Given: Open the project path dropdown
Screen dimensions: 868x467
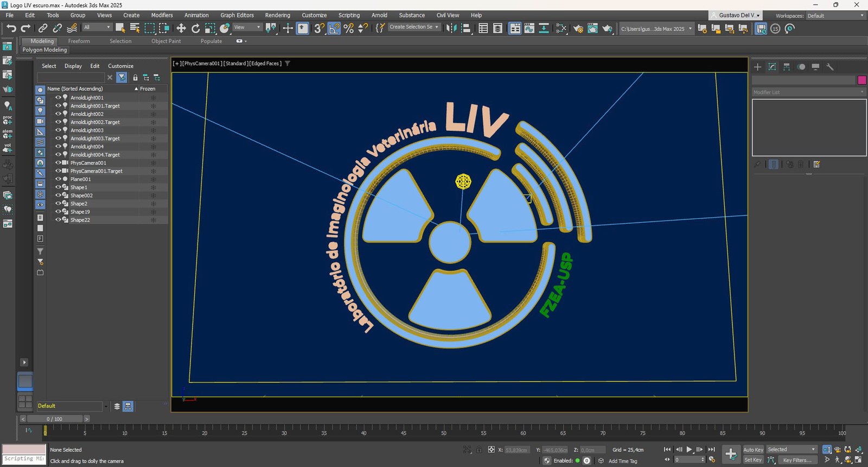Looking at the screenshot, I should tap(656, 29).
